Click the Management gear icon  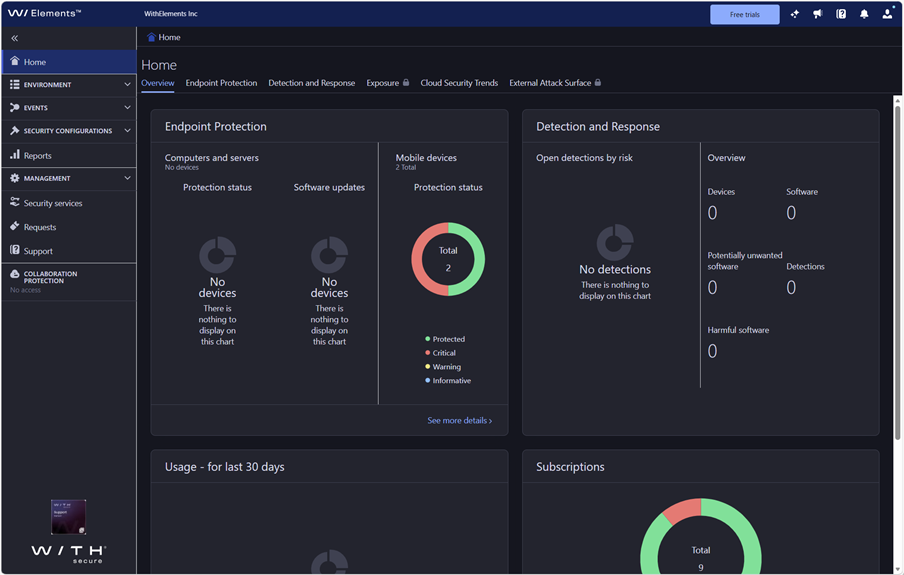tap(14, 178)
